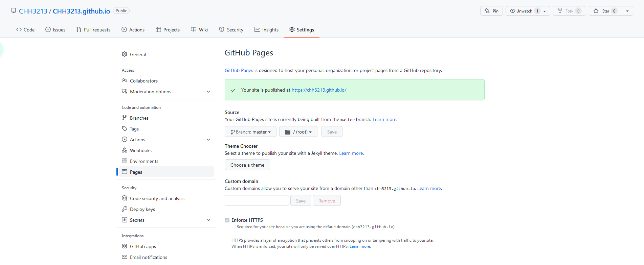644x265 pixels.
Task: Switch to the Code tab
Action: tap(25, 30)
